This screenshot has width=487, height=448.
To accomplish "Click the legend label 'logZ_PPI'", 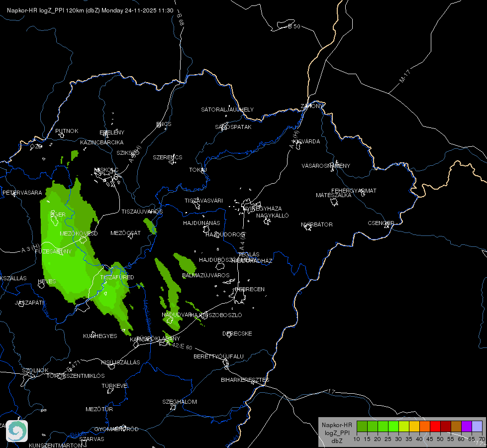I will (x=337, y=433).
